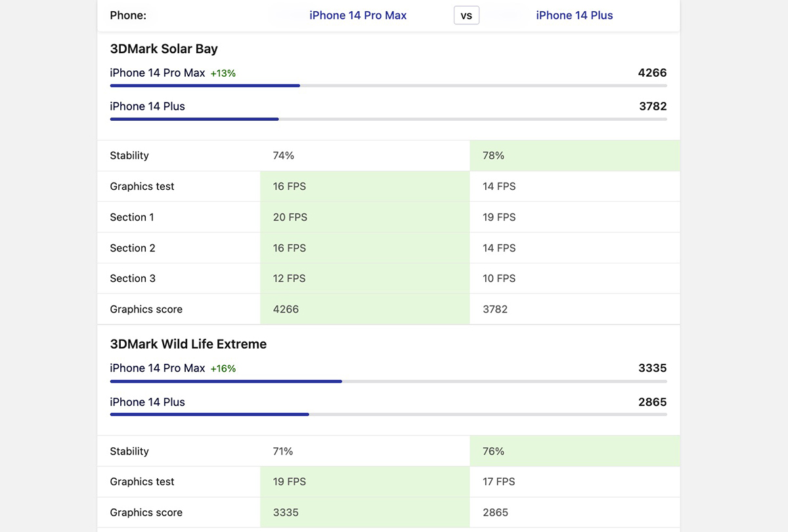The image size is (788, 532).
Task: Click the Section 2 row label
Action: (133, 248)
